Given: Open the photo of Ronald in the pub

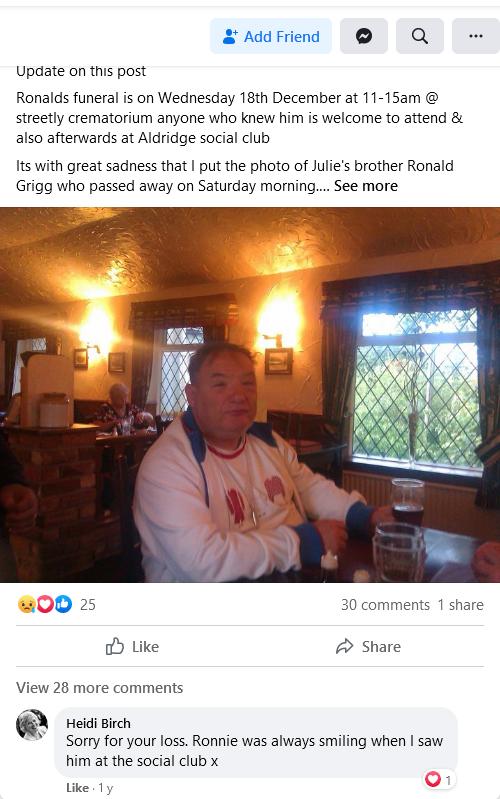Looking at the screenshot, I should pyautogui.click(x=250, y=394).
